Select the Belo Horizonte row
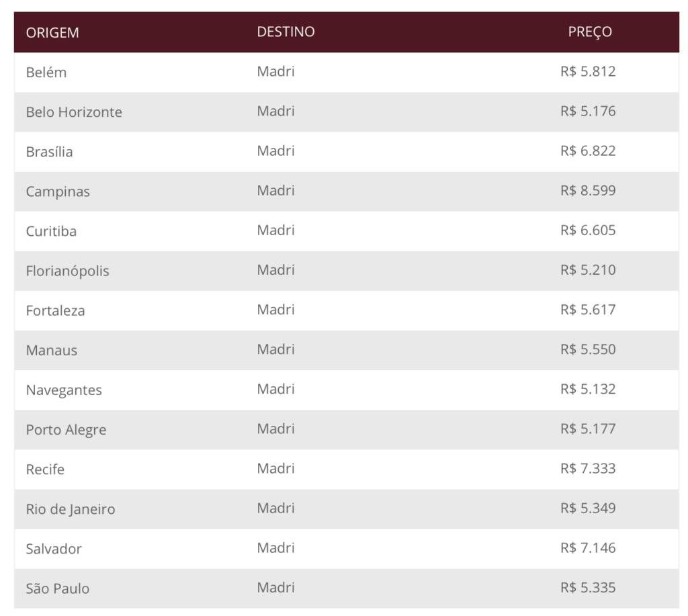Image resolution: width=688 pixels, height=616 pixels. click(347, 112)
